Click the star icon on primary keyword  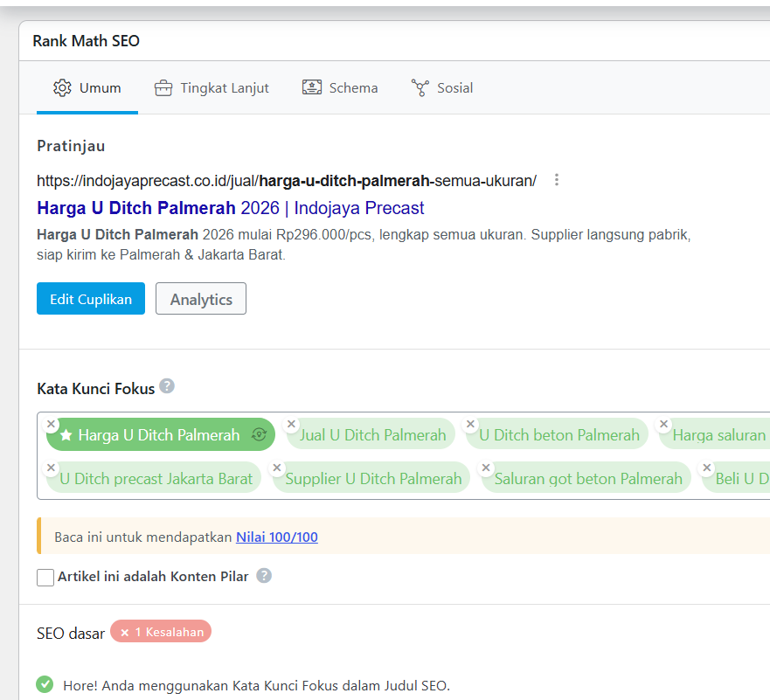(x=66, y=435)
